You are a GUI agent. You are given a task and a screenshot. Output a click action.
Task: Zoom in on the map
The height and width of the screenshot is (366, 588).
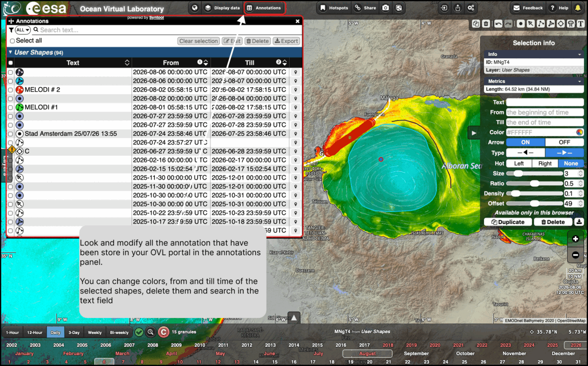pyautogui.click(x=575, y=239)
